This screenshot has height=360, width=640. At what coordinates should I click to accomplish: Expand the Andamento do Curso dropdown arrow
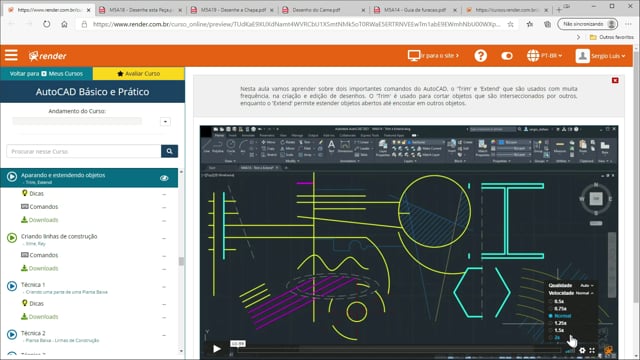(165, 122)
